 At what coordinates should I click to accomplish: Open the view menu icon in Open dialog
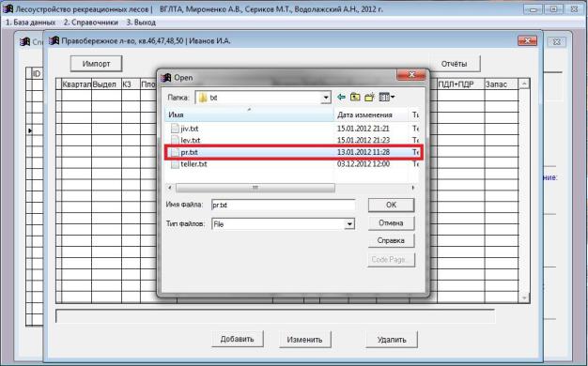click(x=387, y=98)
